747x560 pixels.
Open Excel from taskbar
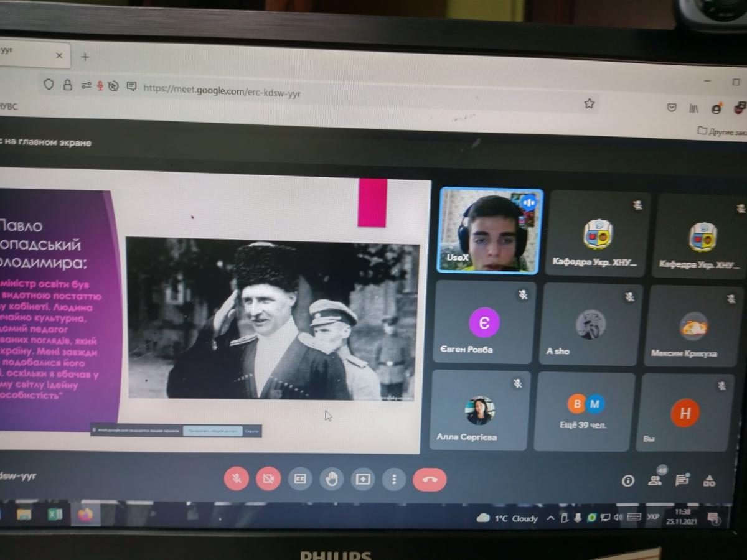55,515
